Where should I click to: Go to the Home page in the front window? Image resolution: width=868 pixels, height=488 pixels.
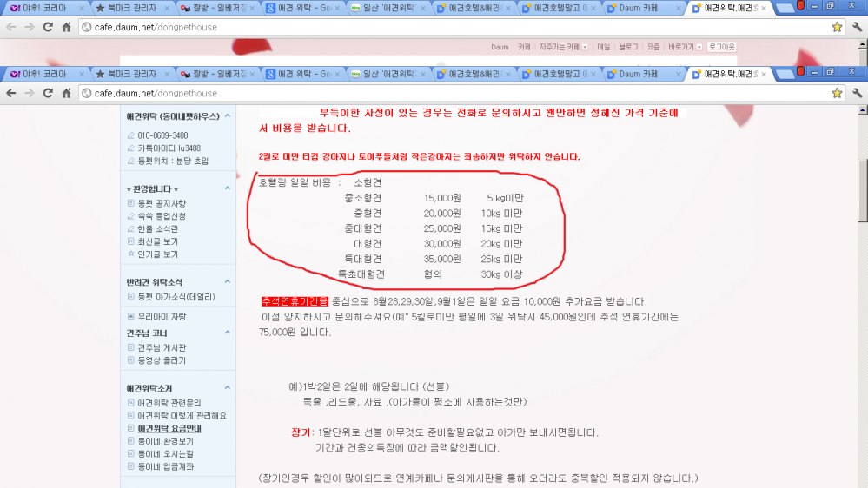[66, 93]
